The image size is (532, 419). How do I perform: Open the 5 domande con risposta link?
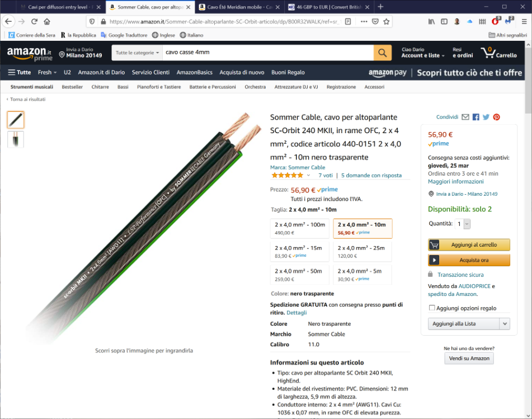(371, 176)
